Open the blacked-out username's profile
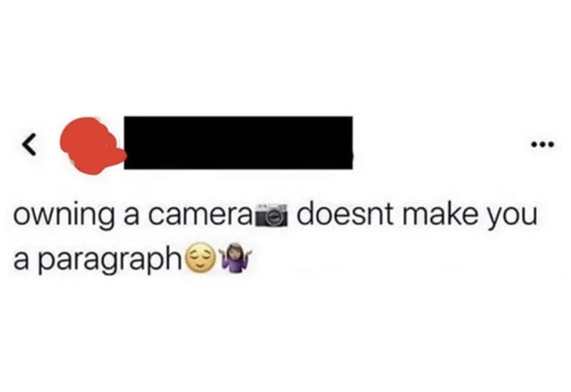The width and height of the screenshot is (571, 392). pyautogui.click(x=238, y=143)
